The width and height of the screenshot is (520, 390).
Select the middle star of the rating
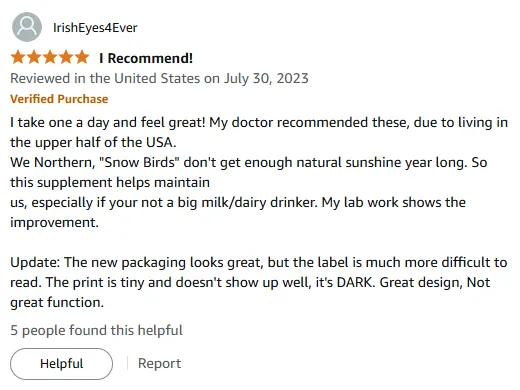pyautogui.click(x=50, y=57)
